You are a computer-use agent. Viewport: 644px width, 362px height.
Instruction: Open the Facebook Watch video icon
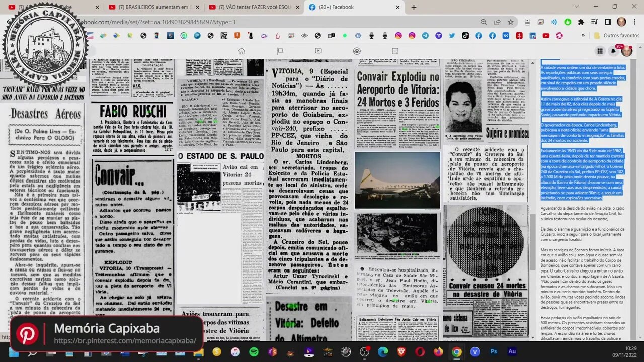318,51
